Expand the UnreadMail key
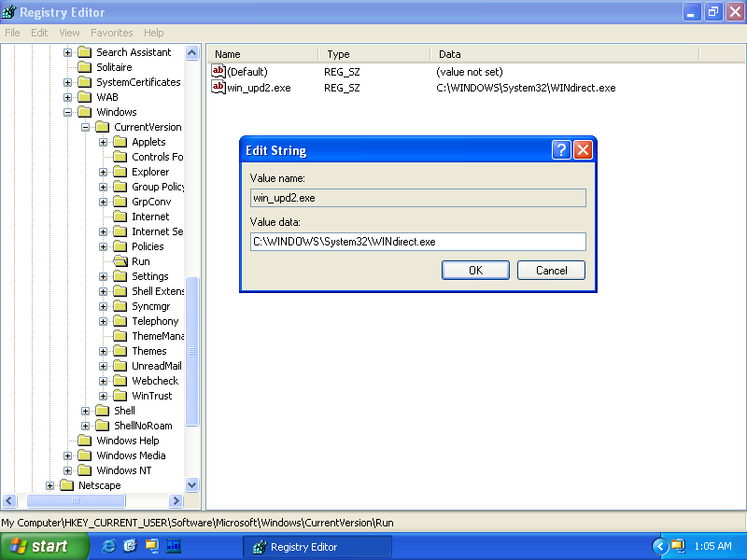 (103, 366)
